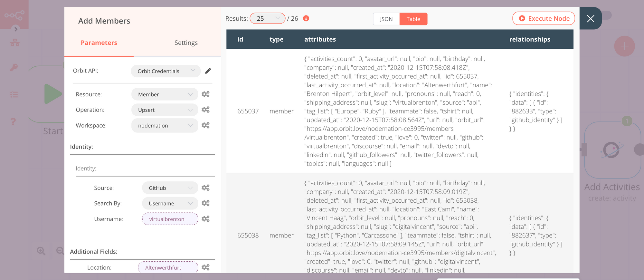Open parameter options gear for Resource

click(x=205, y=94)
